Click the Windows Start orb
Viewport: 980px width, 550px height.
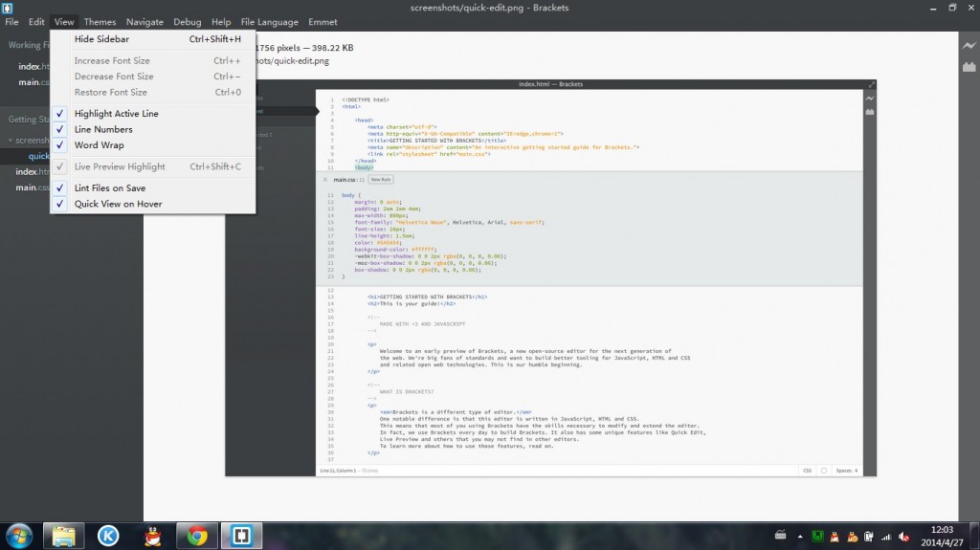(19, 537)
